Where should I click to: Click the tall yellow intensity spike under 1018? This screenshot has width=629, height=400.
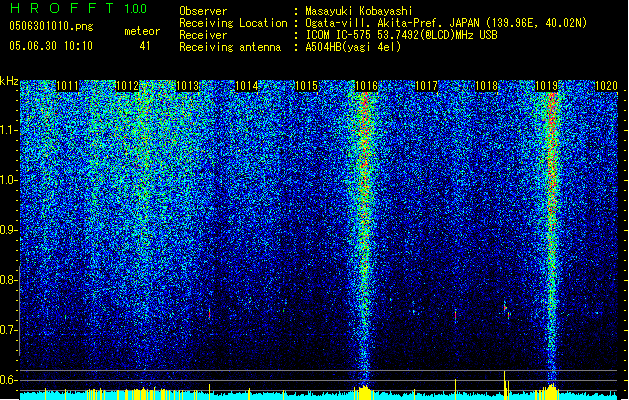point(504,385)
